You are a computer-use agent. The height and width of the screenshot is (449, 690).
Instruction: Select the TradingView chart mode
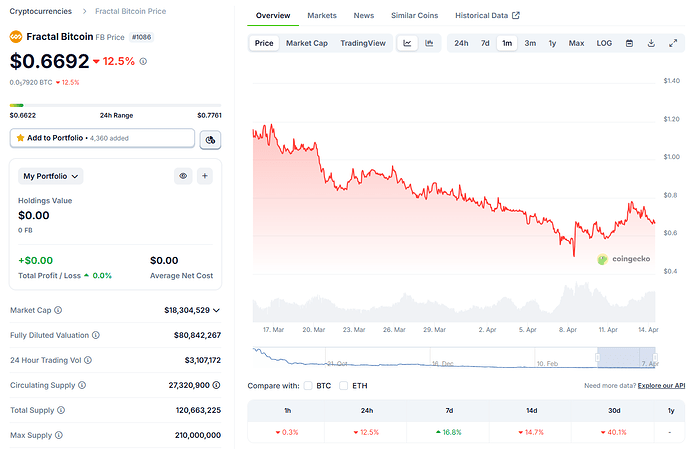[363, 43]
